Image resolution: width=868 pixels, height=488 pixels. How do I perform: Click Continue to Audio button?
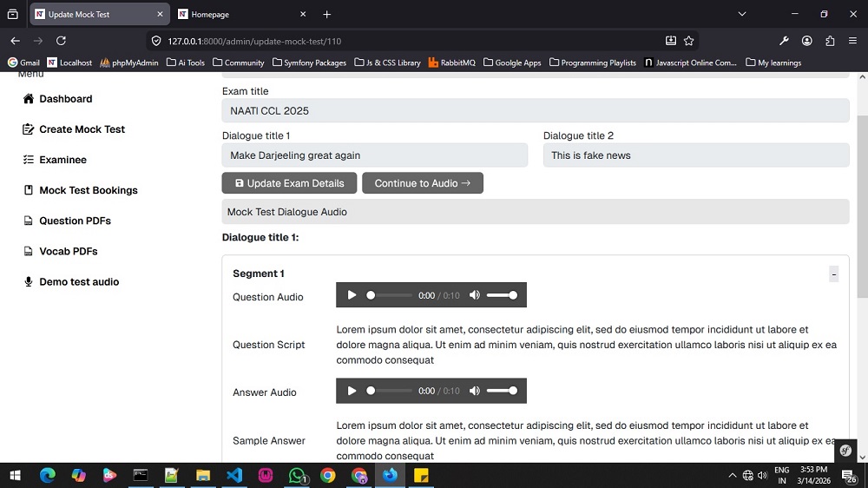click(x=422, y=183)
